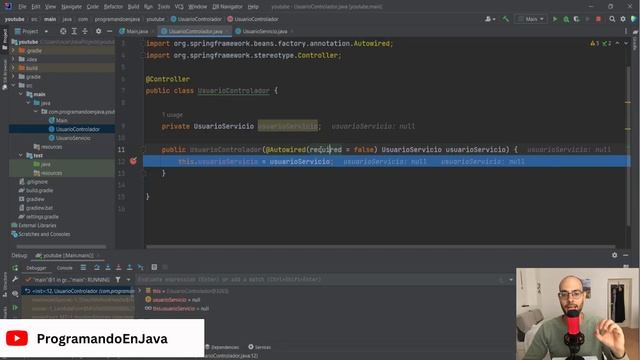This screenshot has height=360, width=640.
Task: Toggle breakpoint on line 12 gutter
Action: point(133,161)
